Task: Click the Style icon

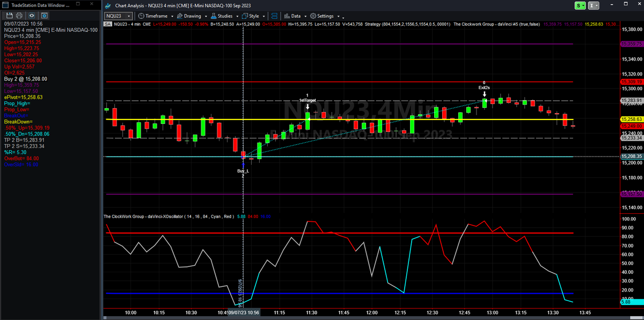Action: coord(245,16)
